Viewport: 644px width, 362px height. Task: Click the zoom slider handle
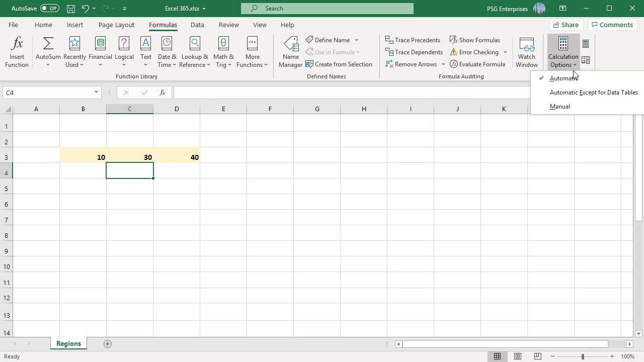583,356
